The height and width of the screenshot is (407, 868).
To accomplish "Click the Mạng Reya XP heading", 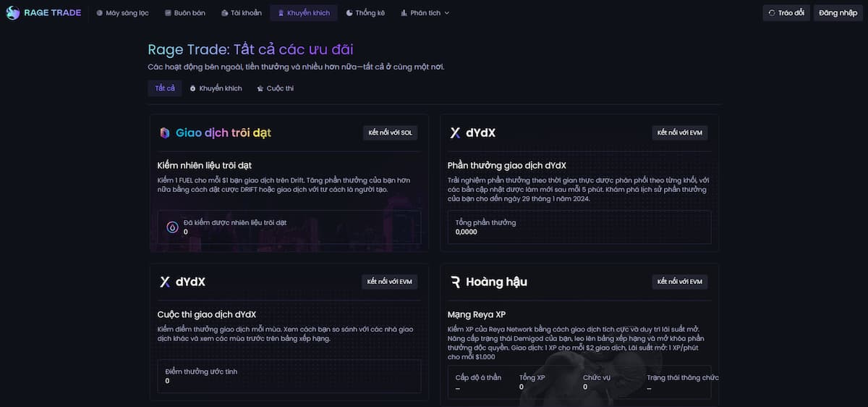I will [x=477, y=314].
